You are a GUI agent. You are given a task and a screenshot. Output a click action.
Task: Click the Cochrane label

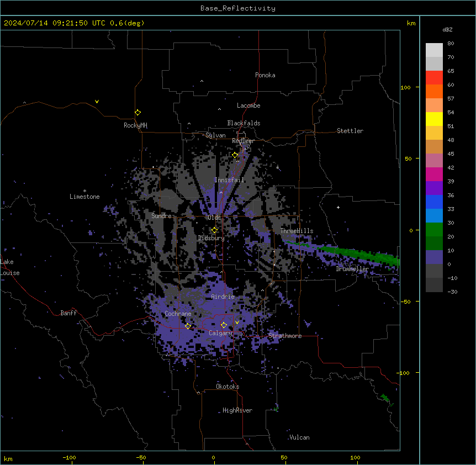tap(178, 314)
